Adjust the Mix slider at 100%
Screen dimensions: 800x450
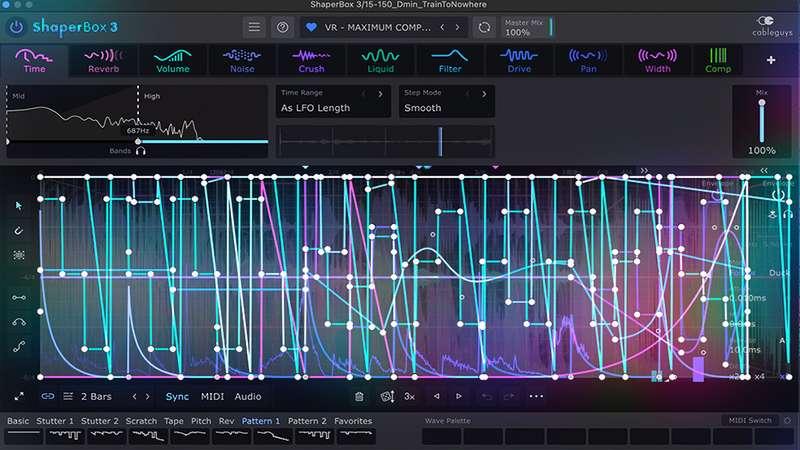[x=762, y=121]
